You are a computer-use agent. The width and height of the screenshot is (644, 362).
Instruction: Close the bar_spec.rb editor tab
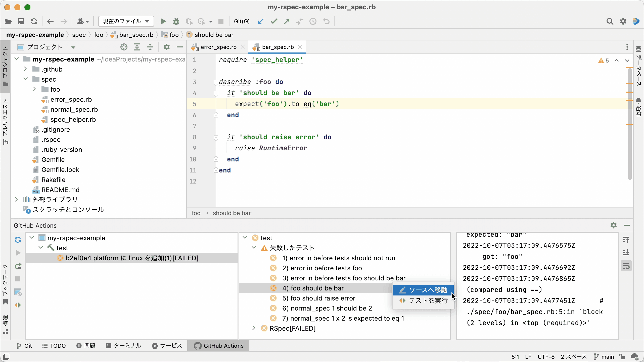pos(300,47)
